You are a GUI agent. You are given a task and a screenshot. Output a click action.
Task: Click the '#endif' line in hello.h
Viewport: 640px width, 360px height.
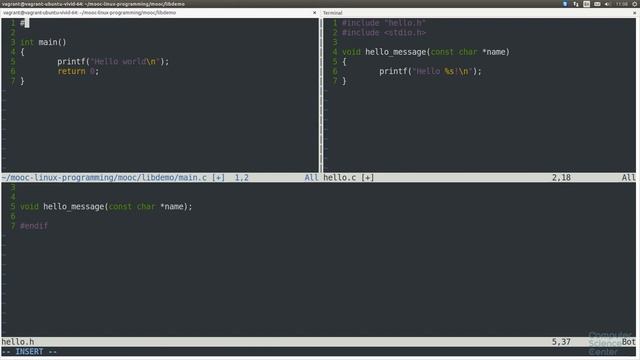(34, 226)
